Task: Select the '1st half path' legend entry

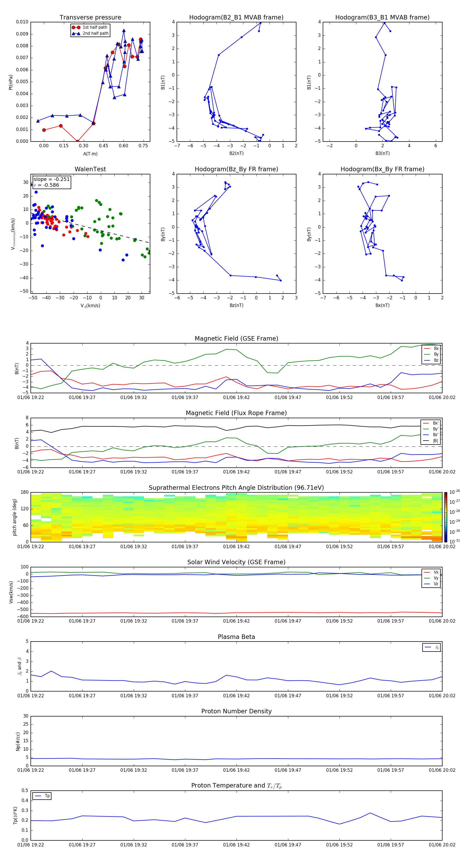Action: [x=90, y=27]
